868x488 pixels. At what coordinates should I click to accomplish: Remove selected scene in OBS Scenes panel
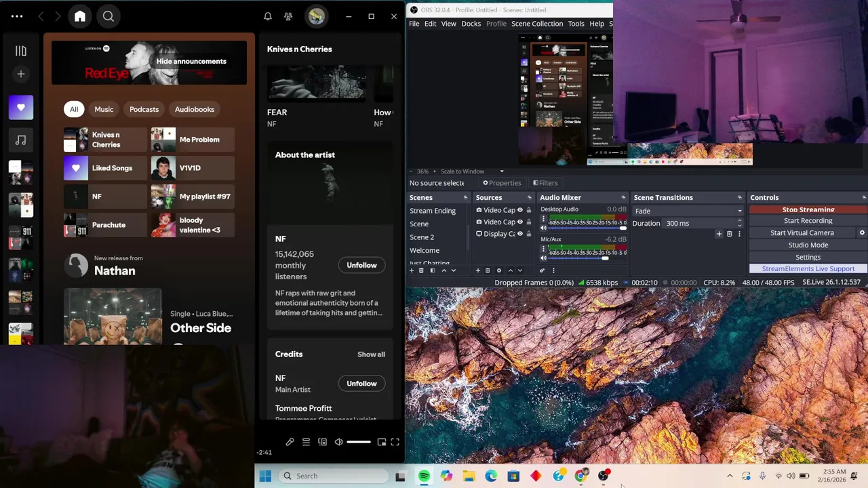click(x=421, y=270)
